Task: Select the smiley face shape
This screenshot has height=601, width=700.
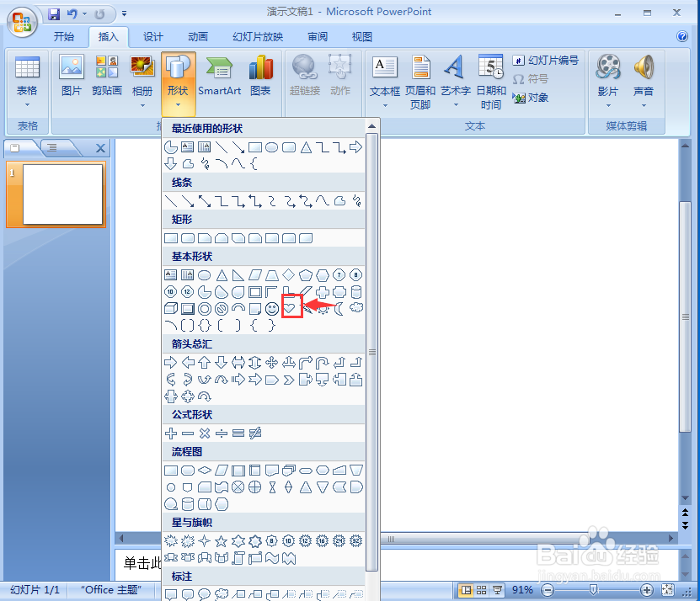Action: point(272,308)
